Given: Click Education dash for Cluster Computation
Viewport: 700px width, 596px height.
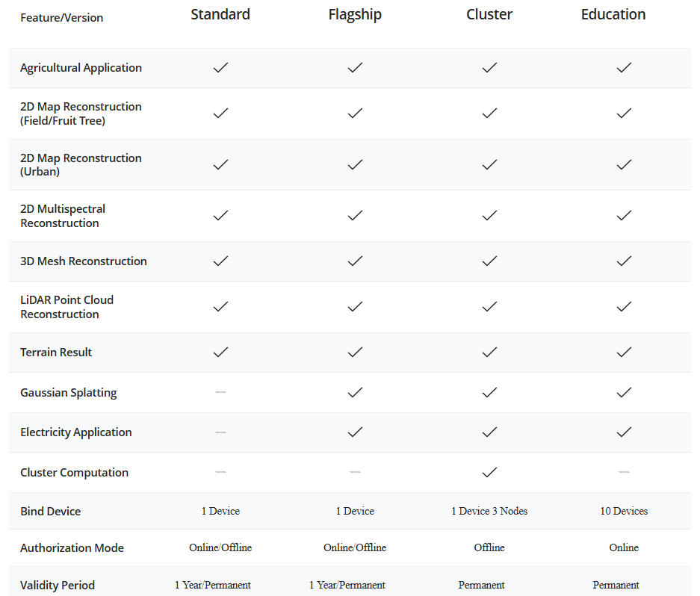Looking at the screenshot, I should click(x=624, y=472).
